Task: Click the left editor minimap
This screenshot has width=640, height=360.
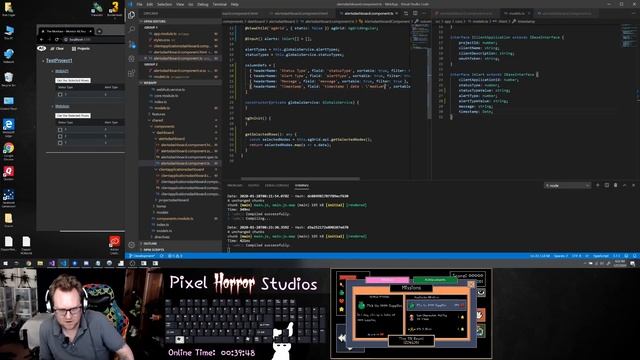Action: tap(419, 37)
